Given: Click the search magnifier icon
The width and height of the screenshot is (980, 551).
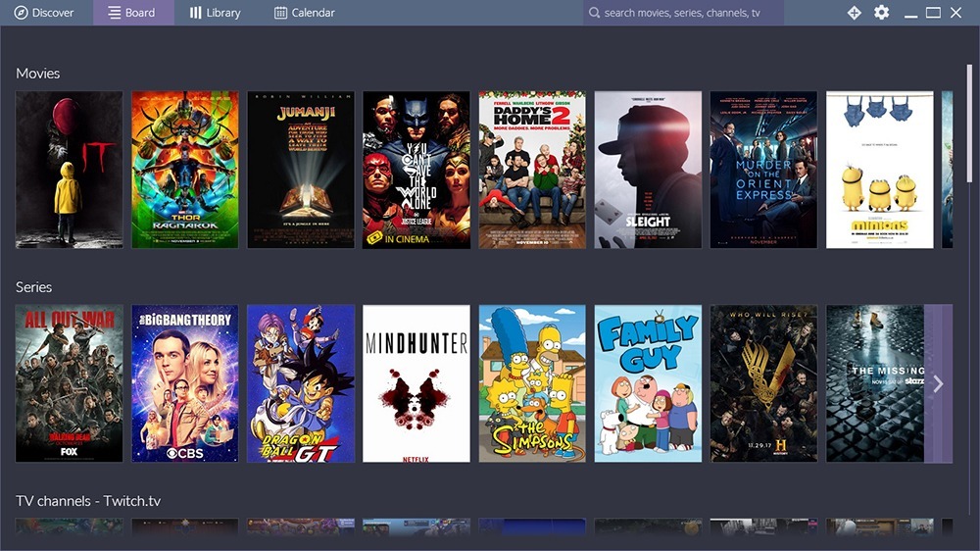Looking at the screenshot, I should [594, 13].
